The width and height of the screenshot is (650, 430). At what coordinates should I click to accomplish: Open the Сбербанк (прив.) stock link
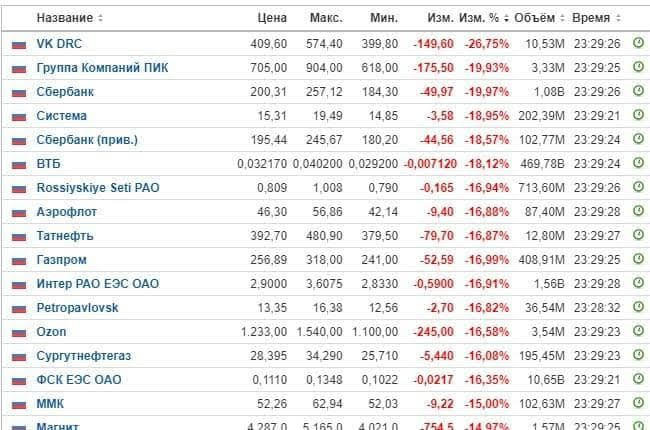tap(87, 140)
